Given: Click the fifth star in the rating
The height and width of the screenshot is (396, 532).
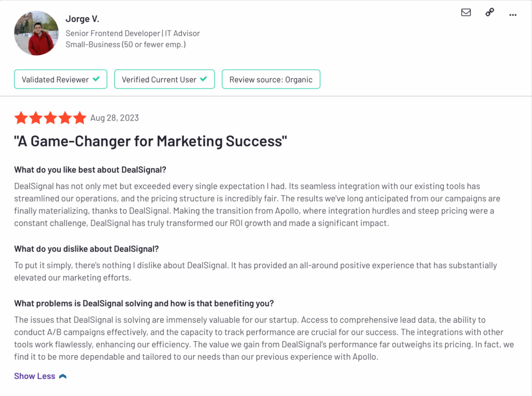Looking at the screenshot, I should [x=79, y=118].
